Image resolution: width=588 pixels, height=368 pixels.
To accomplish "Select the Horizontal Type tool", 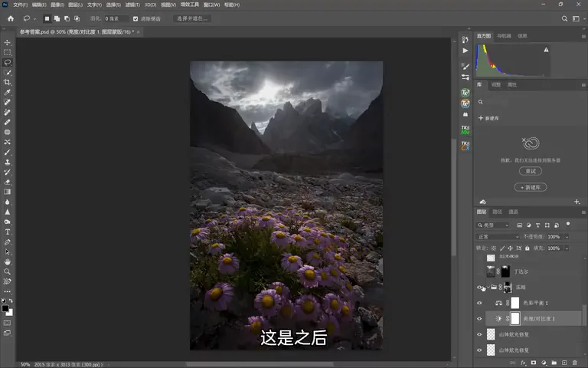I will point(7,232).
